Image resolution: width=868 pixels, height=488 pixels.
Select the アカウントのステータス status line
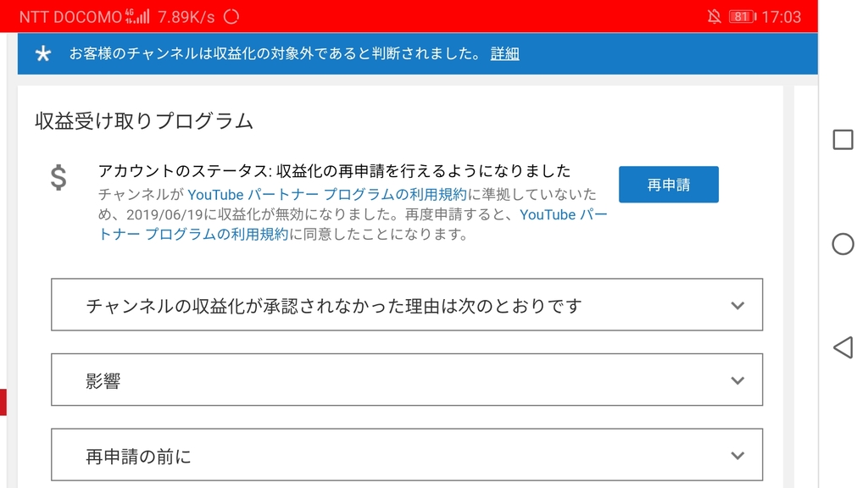point(334,171)
